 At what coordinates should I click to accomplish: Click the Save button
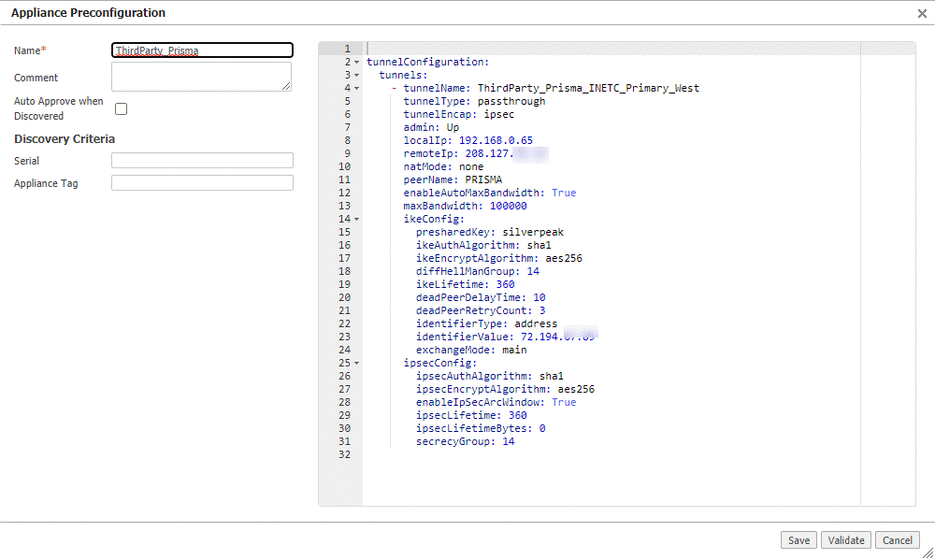(798, 540)
